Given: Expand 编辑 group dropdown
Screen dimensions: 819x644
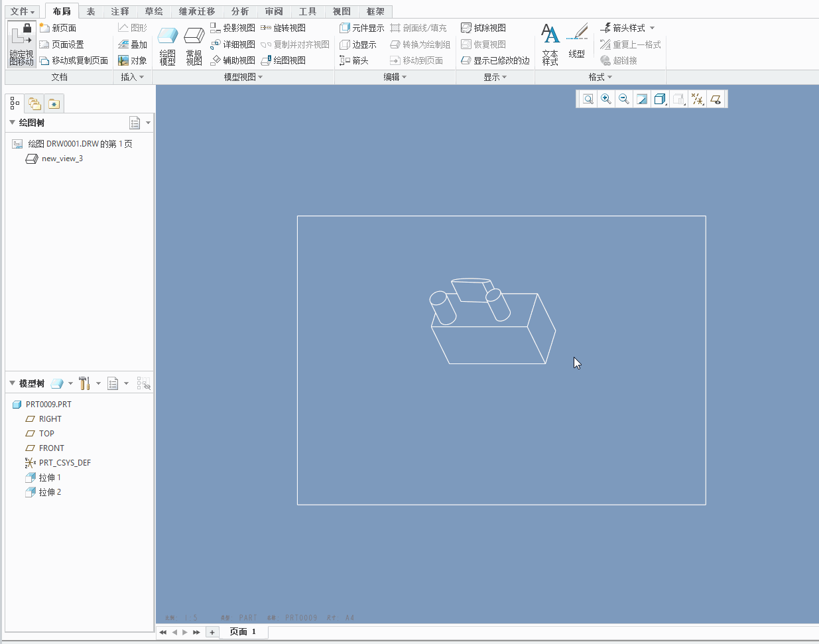Looking at the screenshot, I should point(395,77).
